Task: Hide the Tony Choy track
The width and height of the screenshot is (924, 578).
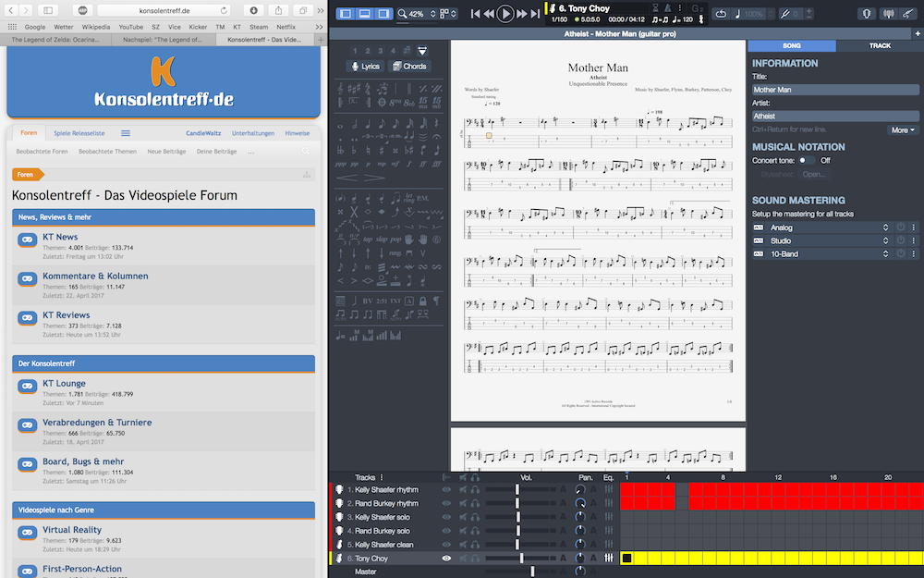Action: point(446,559)
